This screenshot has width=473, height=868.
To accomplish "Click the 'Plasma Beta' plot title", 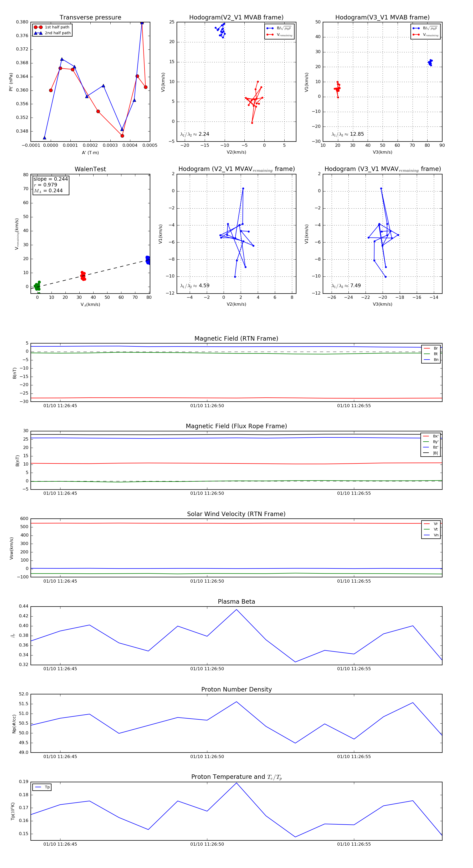I will point(236,602).
